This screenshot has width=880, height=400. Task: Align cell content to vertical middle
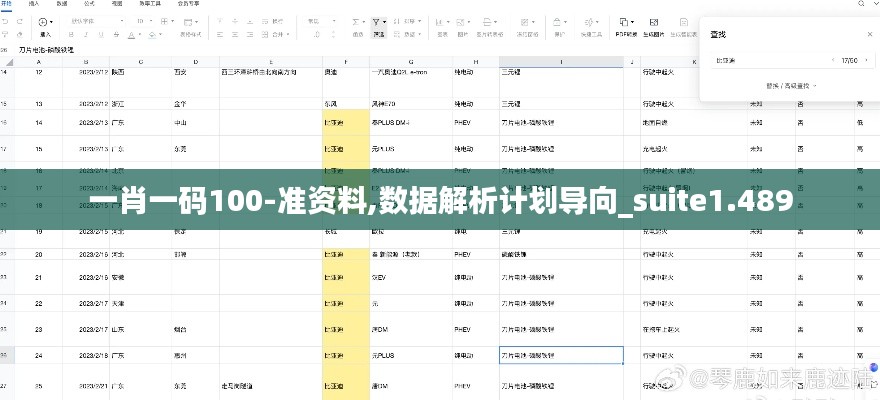click(x=235, y=22)
